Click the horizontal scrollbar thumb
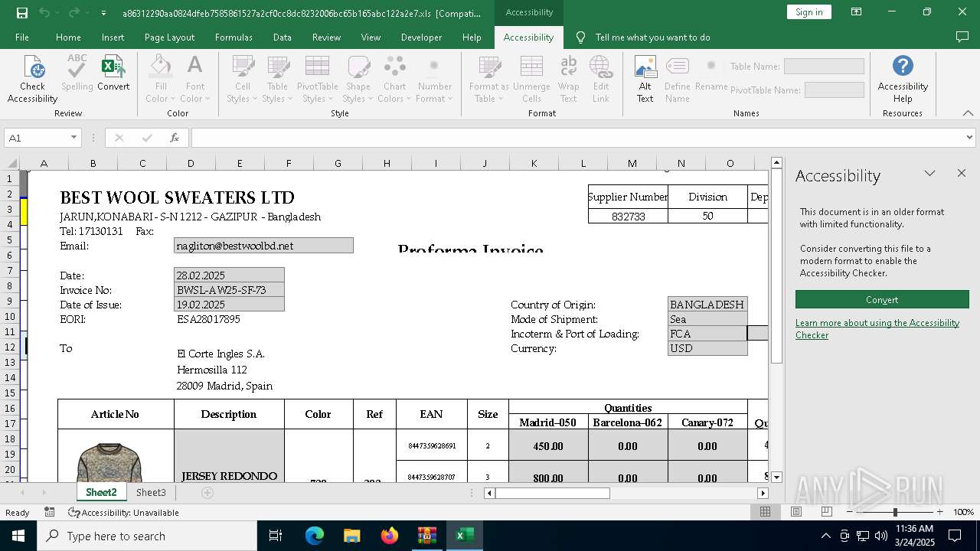The image size is (980, 551). tap(552, 494)
